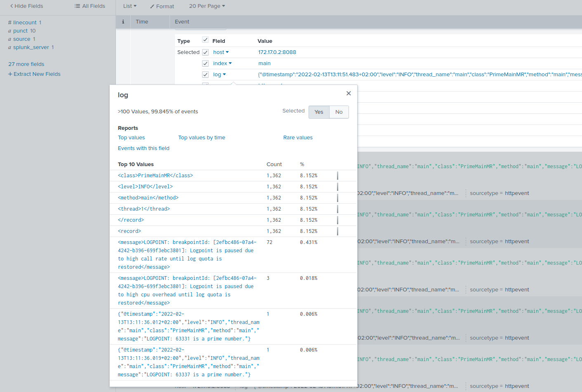Viewport: 582px width, 392px height.
Task: Uncheck the index field checkbox
Action: click(205, 63)
